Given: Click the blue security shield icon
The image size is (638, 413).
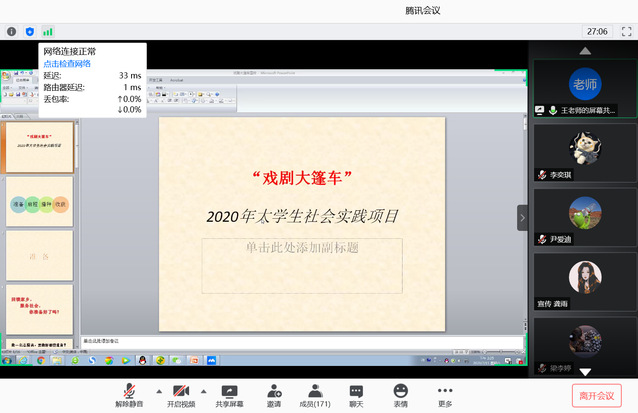Looking at the screenshot, I should click(29, 32).
